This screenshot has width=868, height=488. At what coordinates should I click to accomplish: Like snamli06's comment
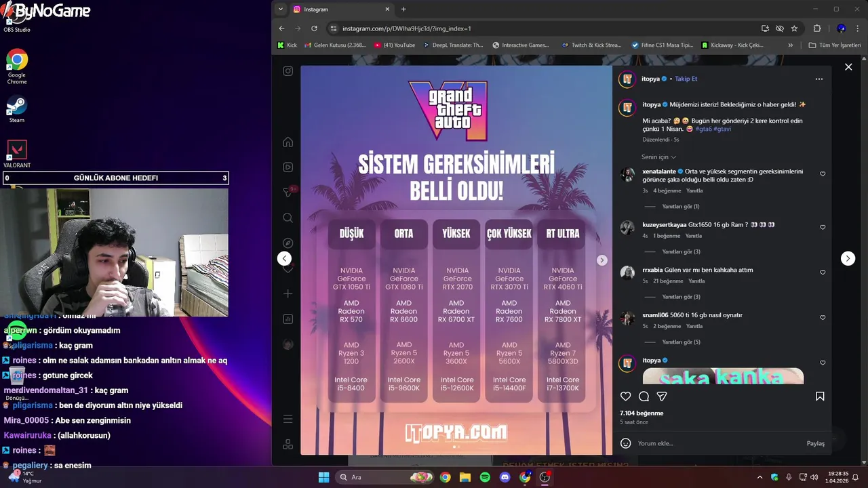pyautogui.click(x=823, y=318)
